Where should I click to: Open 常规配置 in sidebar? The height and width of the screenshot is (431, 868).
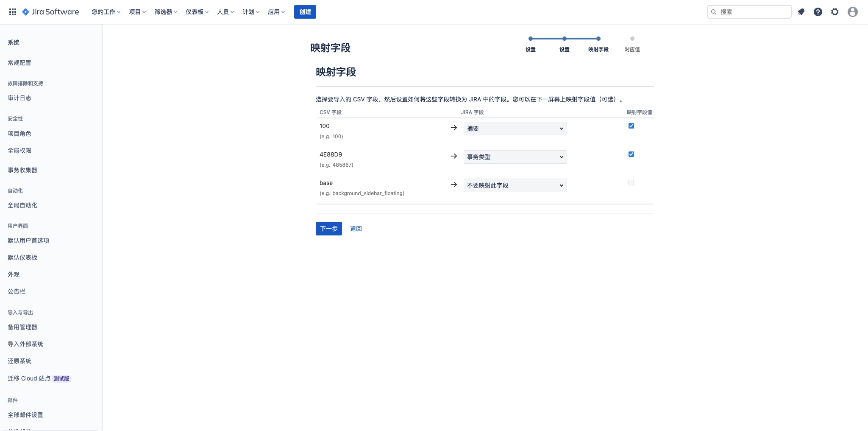[x=19, y=63]
